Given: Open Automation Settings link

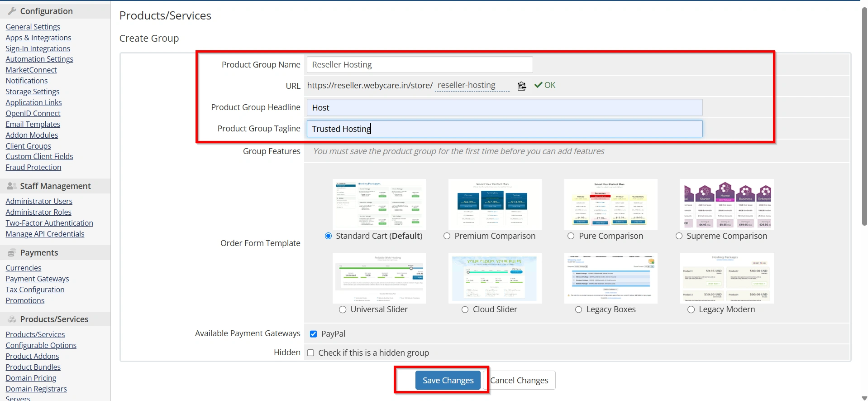Looking at the screenshot, I should (x=39, y=59).
